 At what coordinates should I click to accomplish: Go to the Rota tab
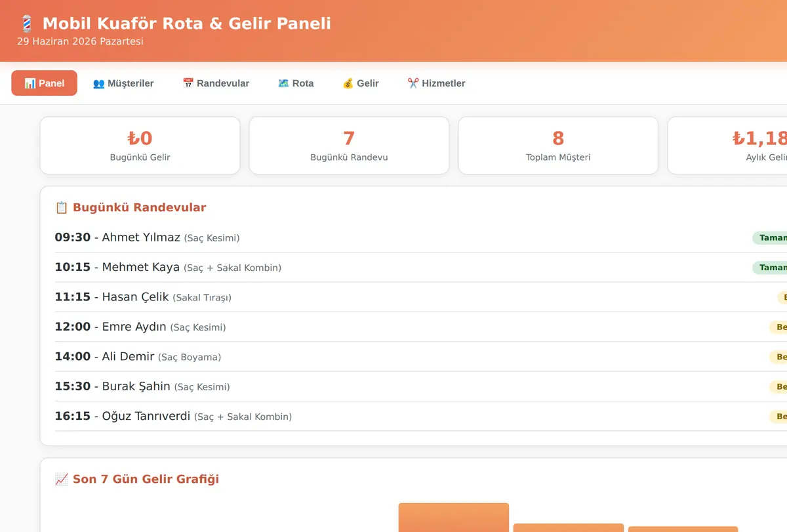[296, 83]
